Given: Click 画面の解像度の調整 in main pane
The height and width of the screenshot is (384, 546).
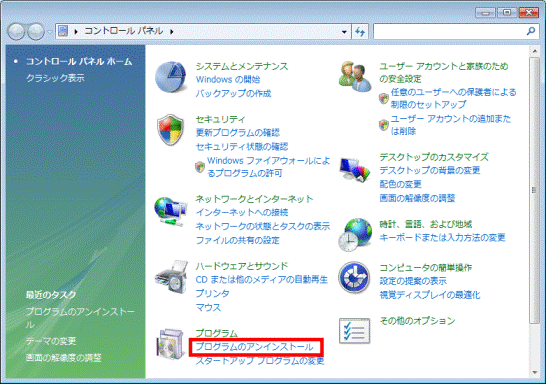Looking at the screenshot, I should pos(417,198).
